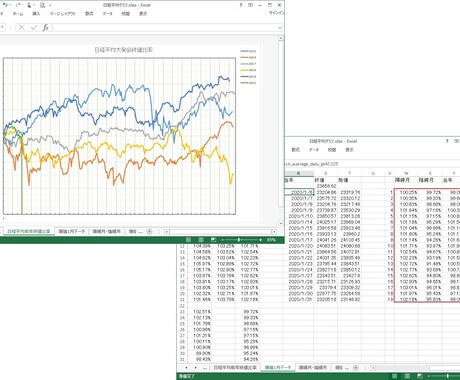Select column W header in data window

pos(406,173)
